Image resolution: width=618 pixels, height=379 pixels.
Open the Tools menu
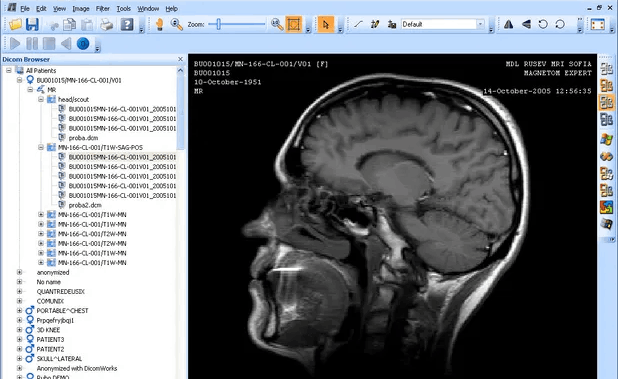123,9
